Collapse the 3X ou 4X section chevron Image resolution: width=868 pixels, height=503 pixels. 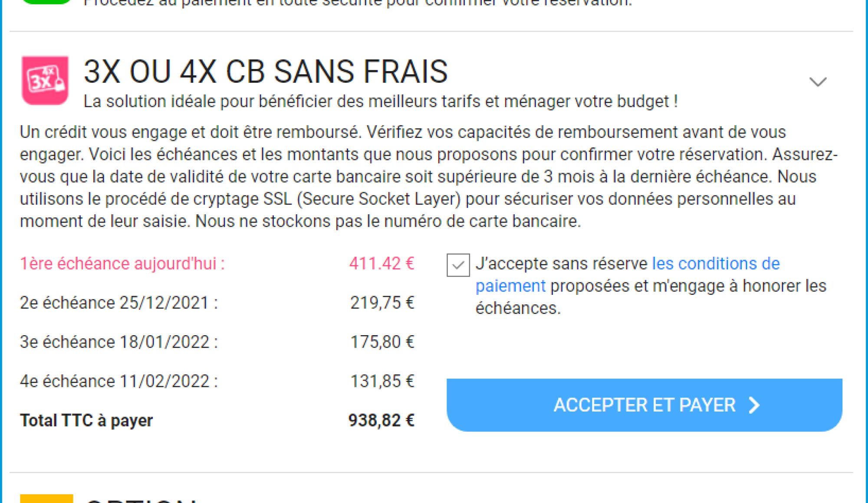point(818,82)
